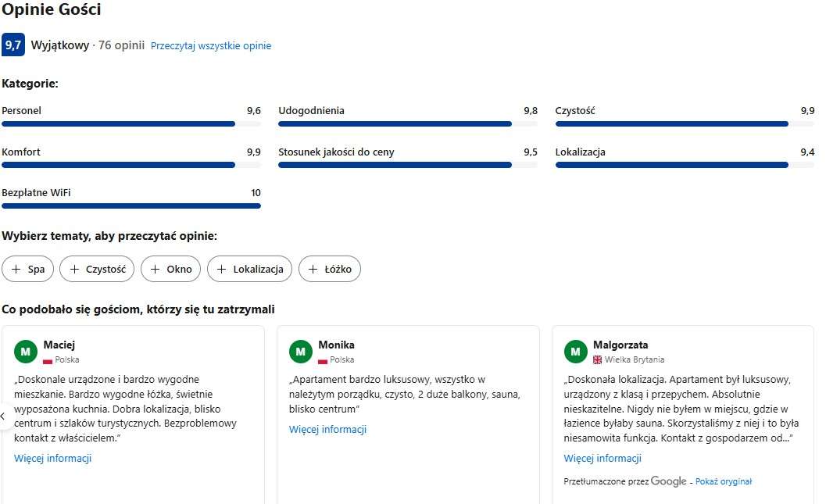Enable the Okno topic filter
This screenshot has height=504, width=826.
tap(170, 270)
